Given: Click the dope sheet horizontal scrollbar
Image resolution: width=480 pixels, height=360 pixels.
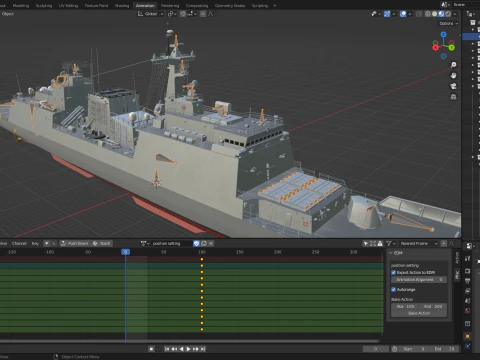Looking at the screenshot, I should pyautogui.click(x=189, y=341).
